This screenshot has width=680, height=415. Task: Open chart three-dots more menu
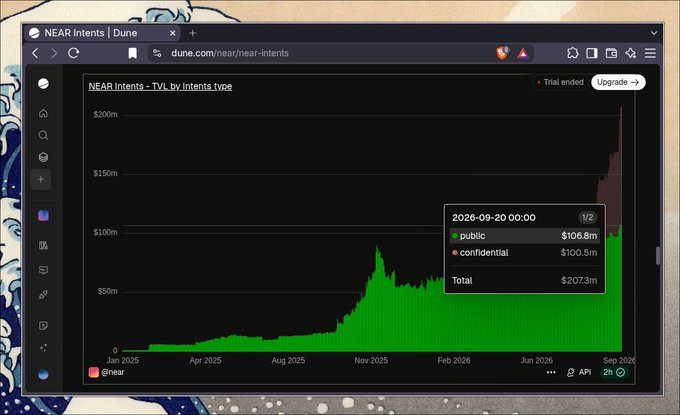pos(551,373)
